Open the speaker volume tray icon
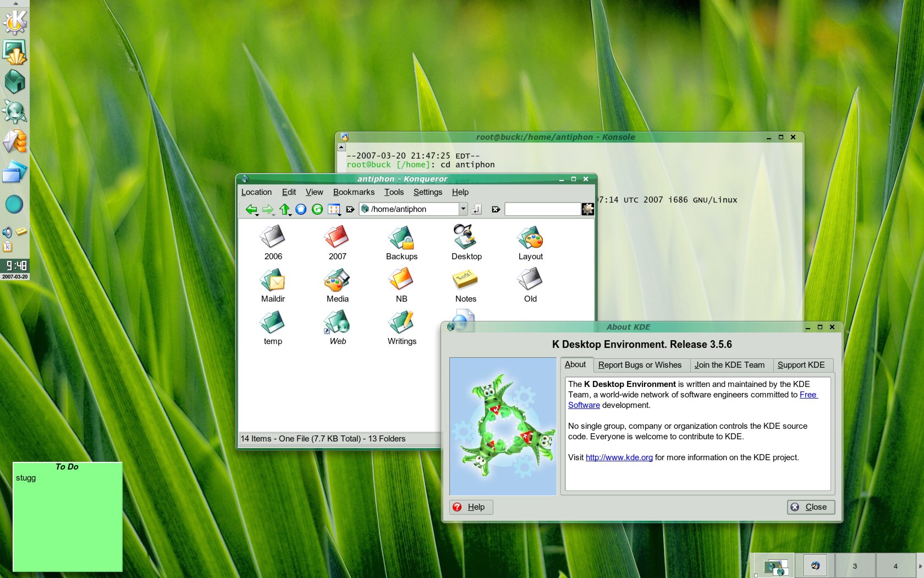 7,232
